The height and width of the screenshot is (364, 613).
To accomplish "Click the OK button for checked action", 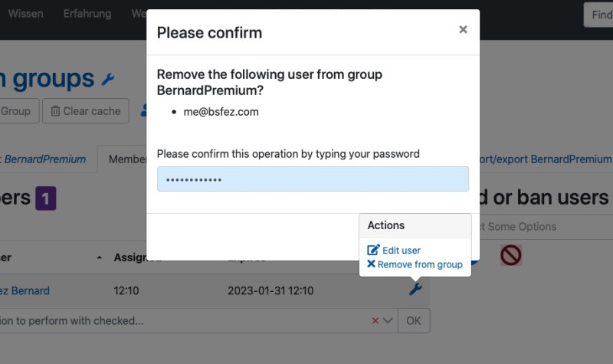I will pos(414,320).
